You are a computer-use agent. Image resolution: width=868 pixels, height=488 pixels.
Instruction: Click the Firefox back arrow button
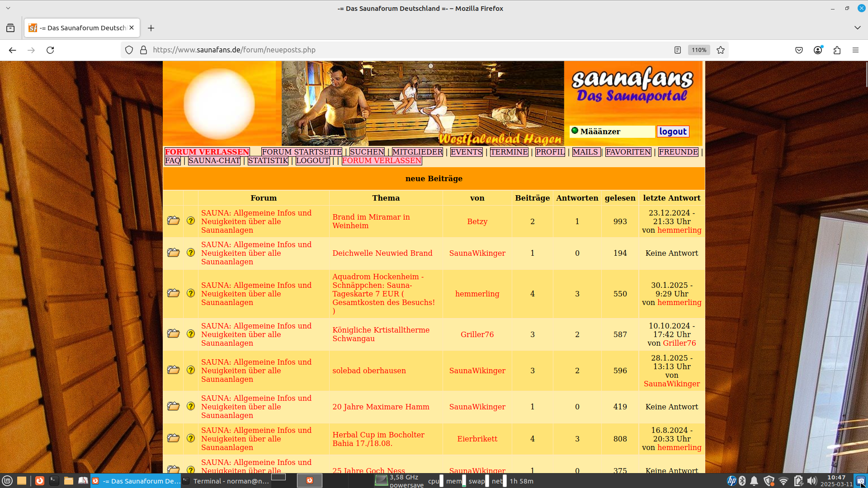point(13,50)
